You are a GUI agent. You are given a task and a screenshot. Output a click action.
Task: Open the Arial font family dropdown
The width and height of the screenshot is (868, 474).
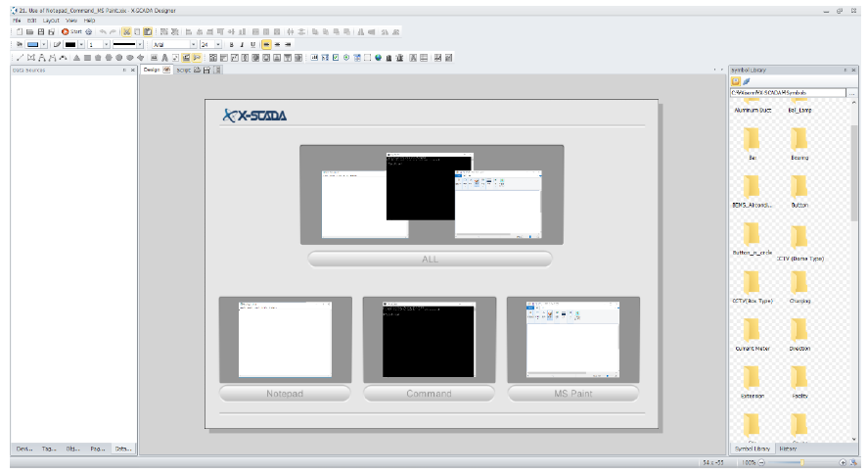(193, 45)
